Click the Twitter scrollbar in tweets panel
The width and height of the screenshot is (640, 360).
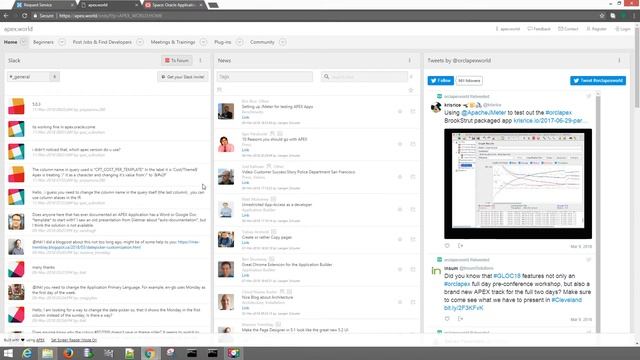[x=598, y=212]
